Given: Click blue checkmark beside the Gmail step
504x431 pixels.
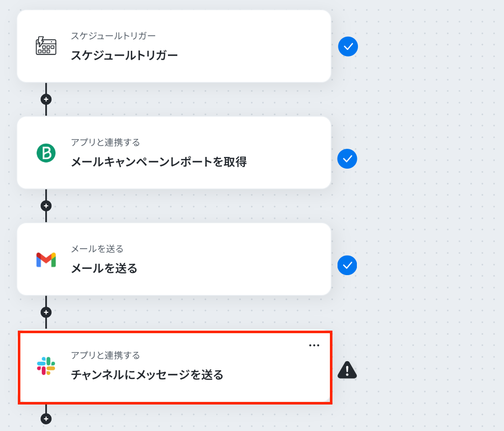Looking at the screenshot, I should pos(347,265).
